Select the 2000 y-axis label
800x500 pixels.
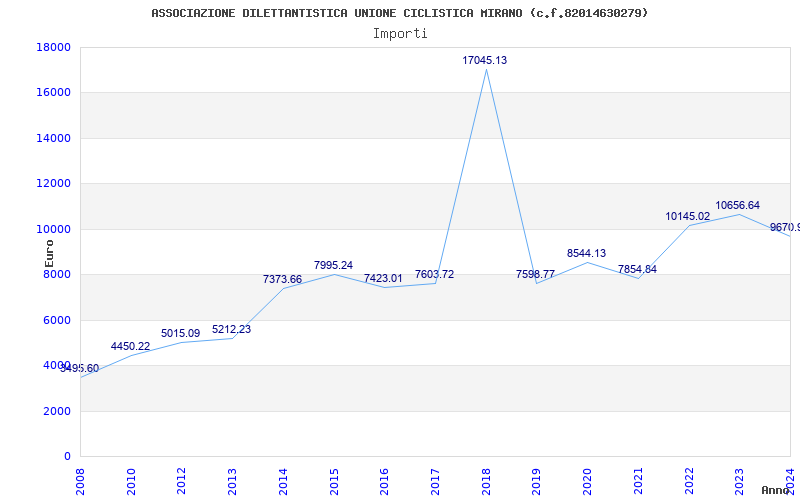pos(57,411)
